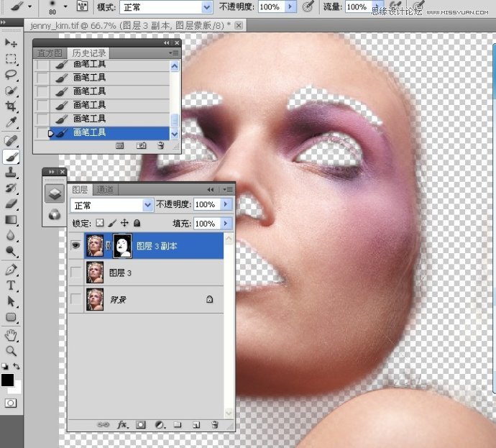Open brush 模式 dropdown in options bar
The image size is (496, 448).
tap(206, 7)
